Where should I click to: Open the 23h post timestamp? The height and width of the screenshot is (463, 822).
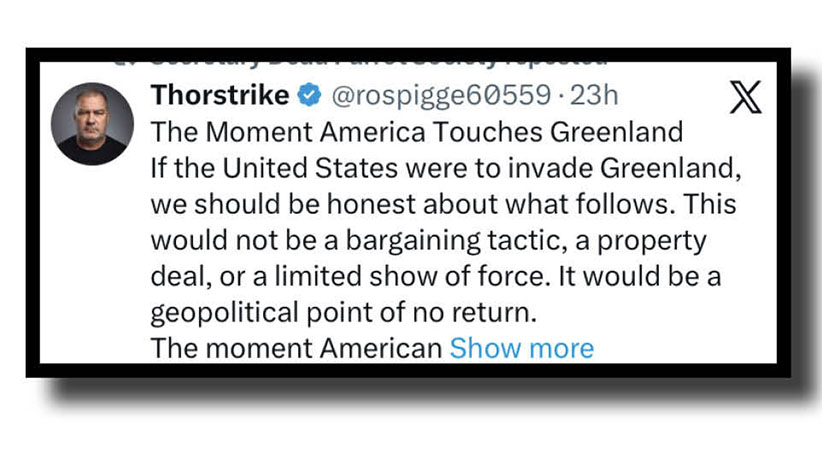(597, 95)
